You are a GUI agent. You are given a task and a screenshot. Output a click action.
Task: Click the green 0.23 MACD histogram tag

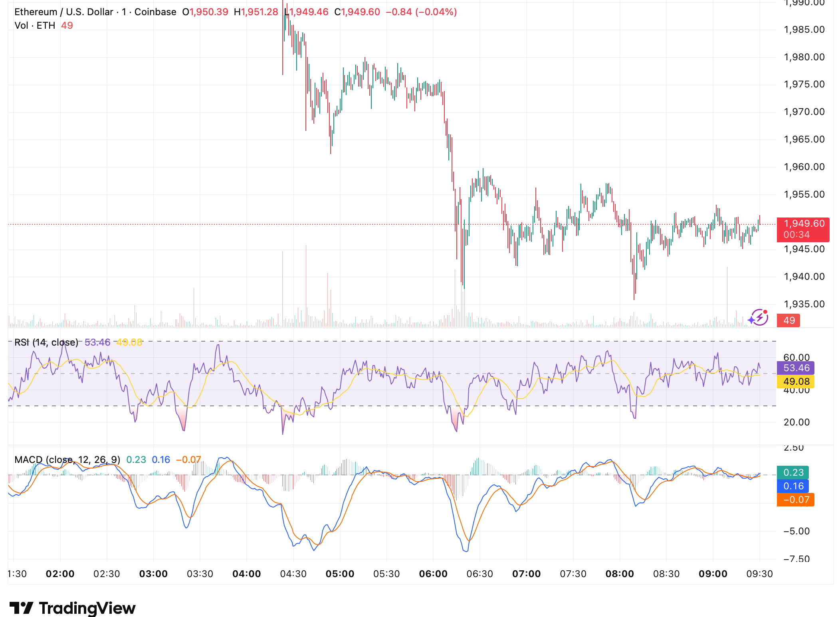coord(793,473)
